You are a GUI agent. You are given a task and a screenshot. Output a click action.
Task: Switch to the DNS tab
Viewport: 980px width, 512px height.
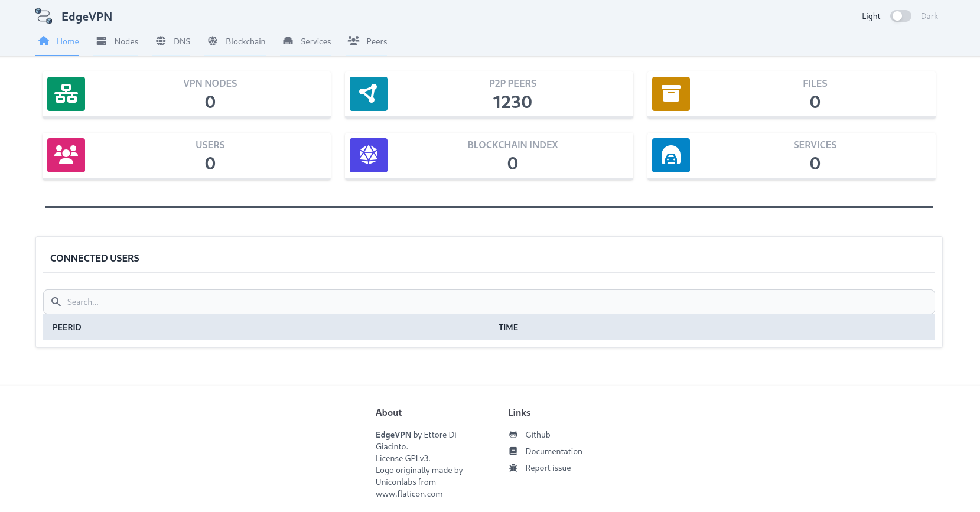[x=172, y=41]
